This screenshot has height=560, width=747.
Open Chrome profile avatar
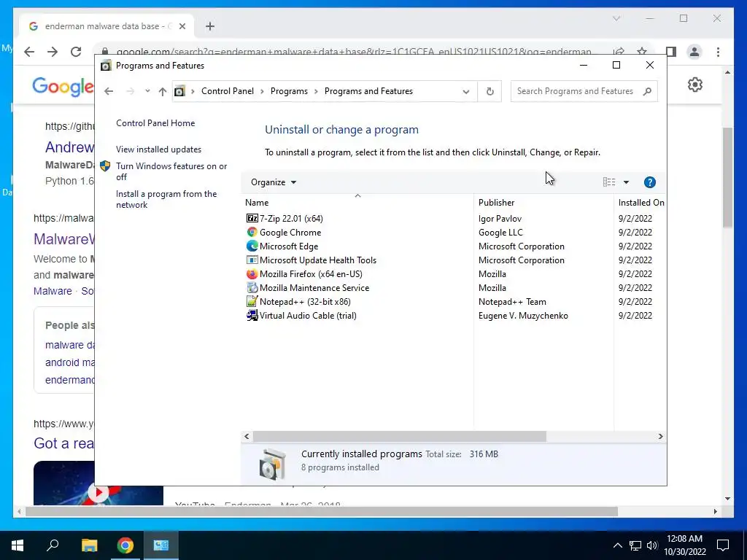click(694, 52)
